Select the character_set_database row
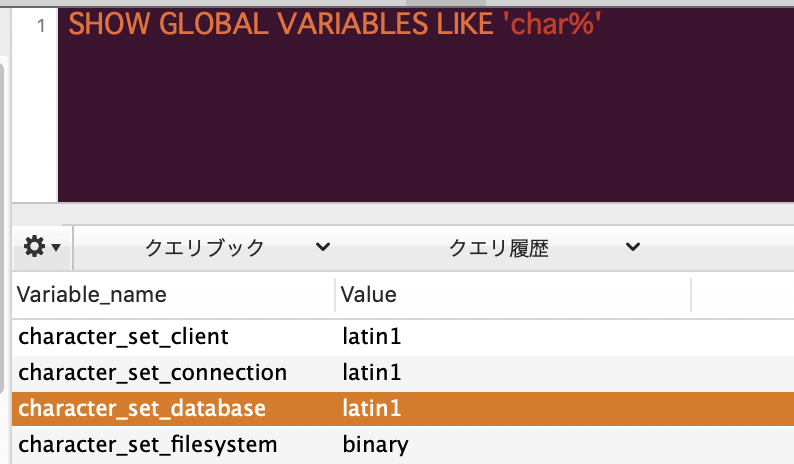The height and width of the screenshot is (464, 794). tap(403, 409)
